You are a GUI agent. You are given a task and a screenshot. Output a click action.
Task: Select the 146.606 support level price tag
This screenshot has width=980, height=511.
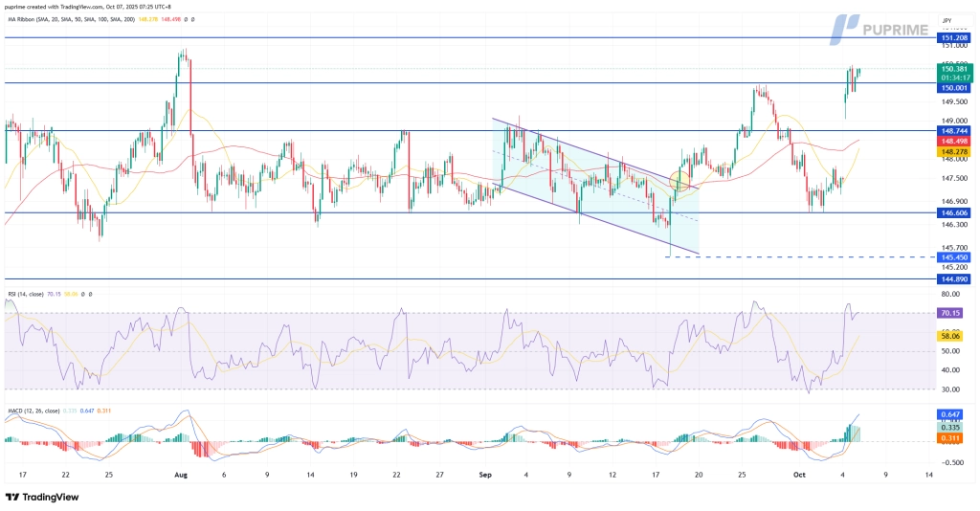point(954,212)
